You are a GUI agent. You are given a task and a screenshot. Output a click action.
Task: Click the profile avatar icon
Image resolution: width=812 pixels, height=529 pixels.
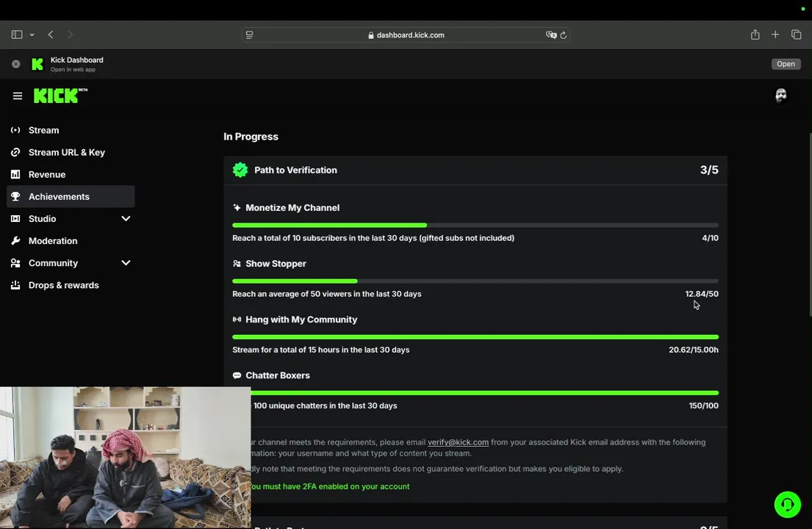point(781,96)
